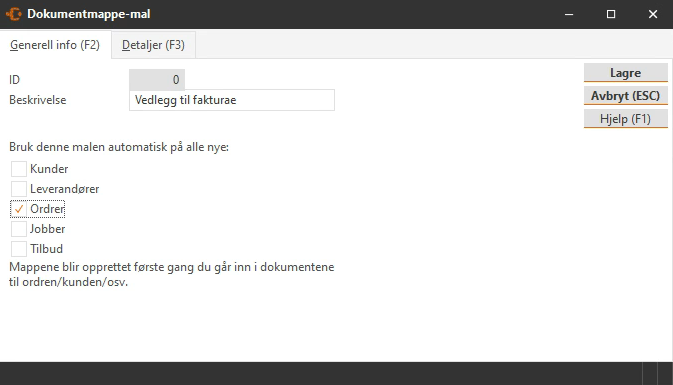Cancel using Avbryt (ESC) button
Image resolution: width=673 pixels, height=385 pixels.
click(625, 96)
